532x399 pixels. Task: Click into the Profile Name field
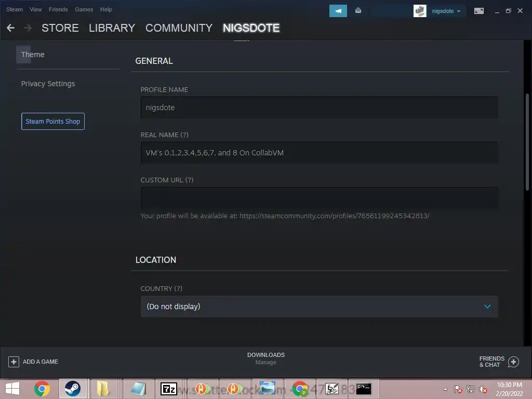pos(320,108)
